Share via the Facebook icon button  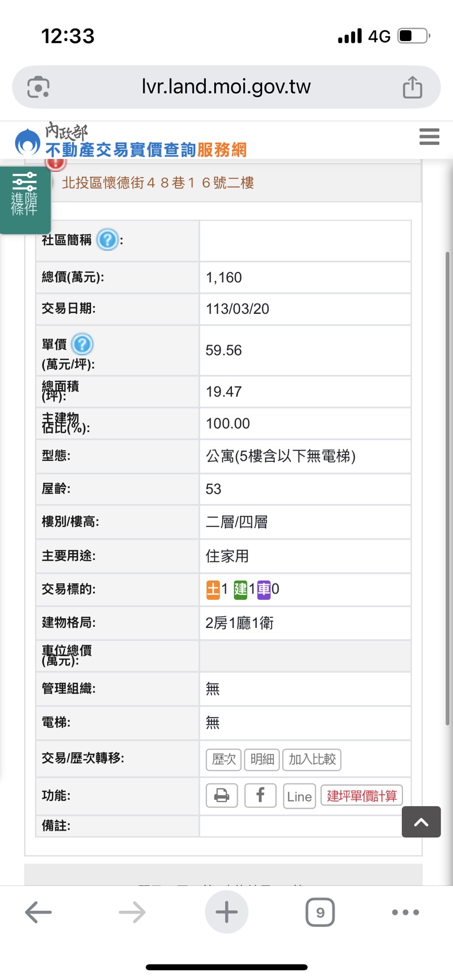point(260,796)
